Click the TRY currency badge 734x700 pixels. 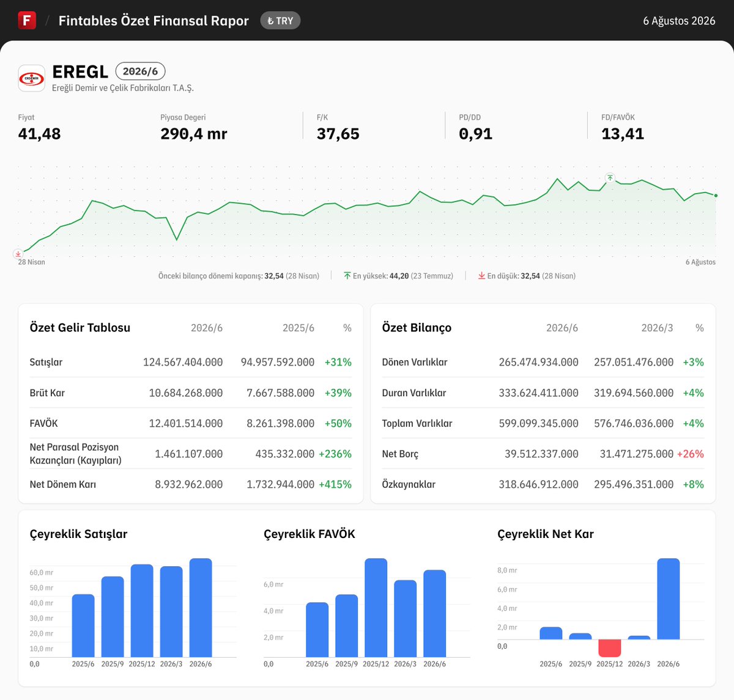coord(280,21)
